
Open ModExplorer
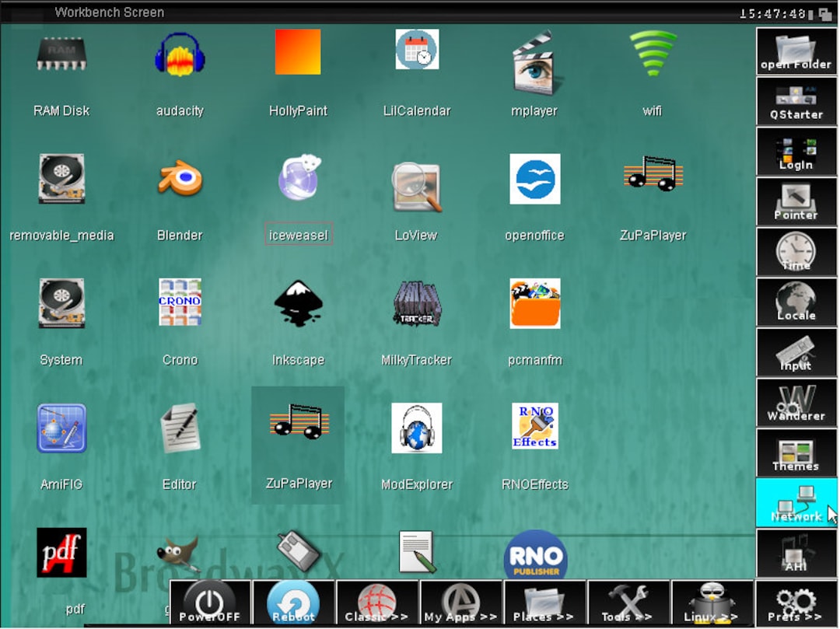[416, 428]
